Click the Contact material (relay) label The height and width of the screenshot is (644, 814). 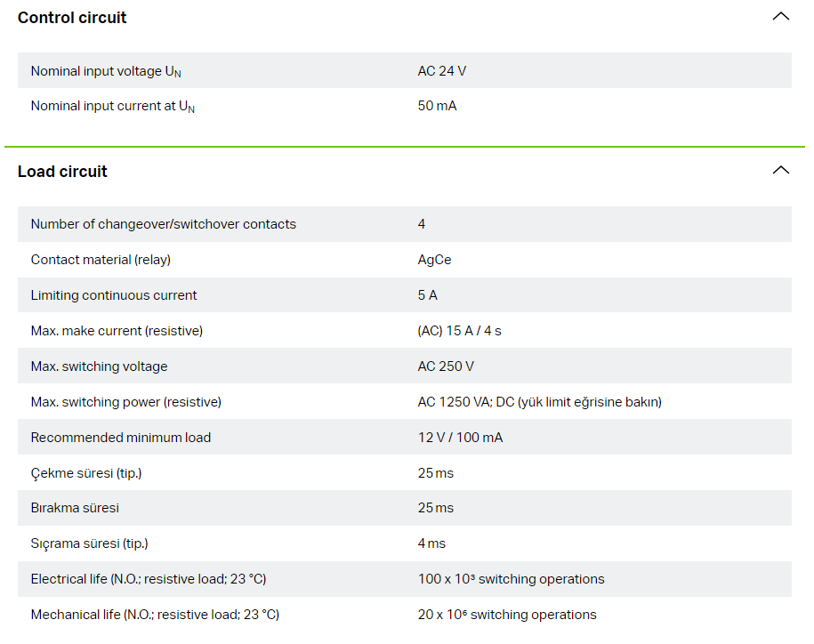pyautogui.click(x=101, y=260)
